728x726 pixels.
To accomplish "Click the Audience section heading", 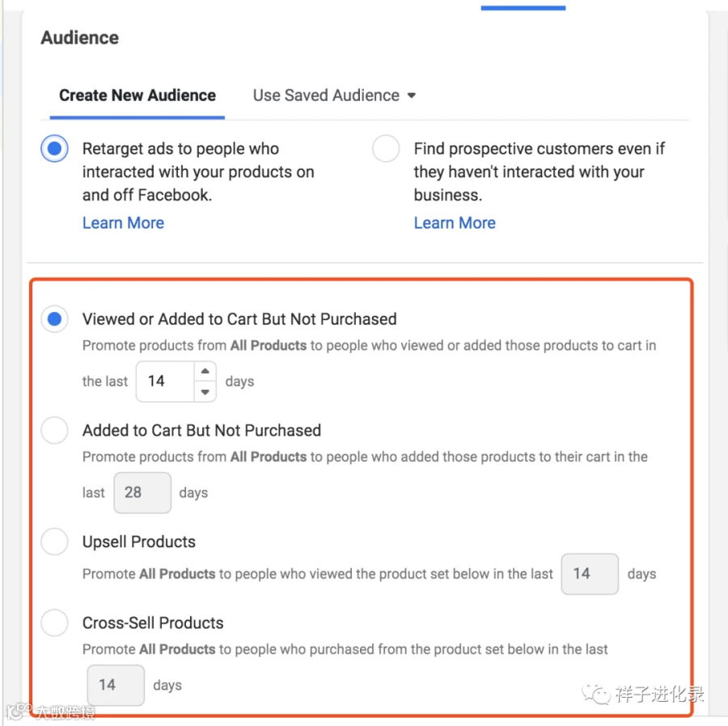I will 80,38.
